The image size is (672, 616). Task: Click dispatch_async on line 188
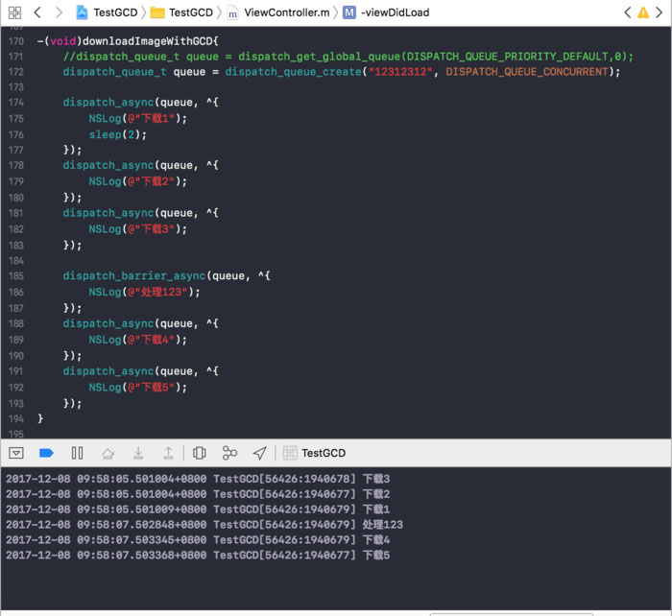click(x=108, y=323)
